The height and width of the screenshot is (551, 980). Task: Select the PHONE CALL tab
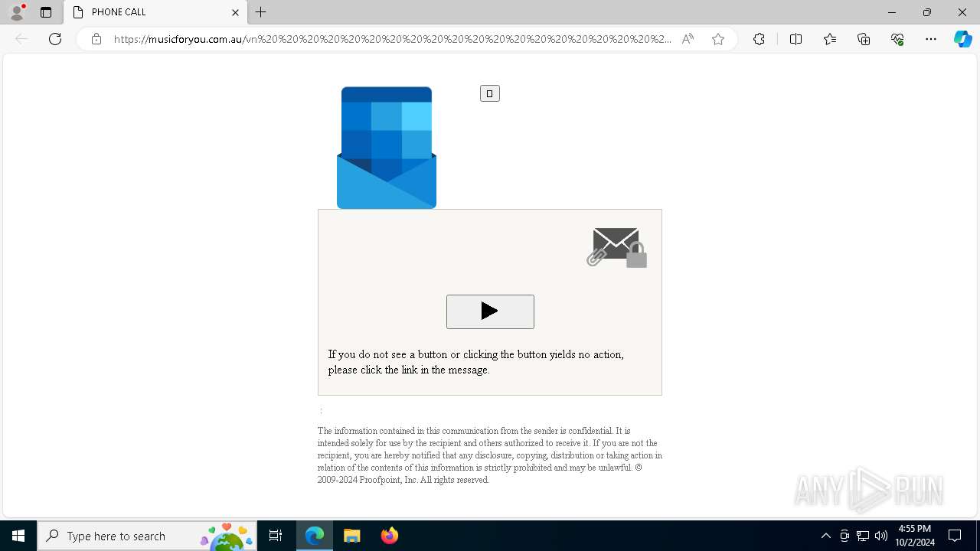point(155,12)
